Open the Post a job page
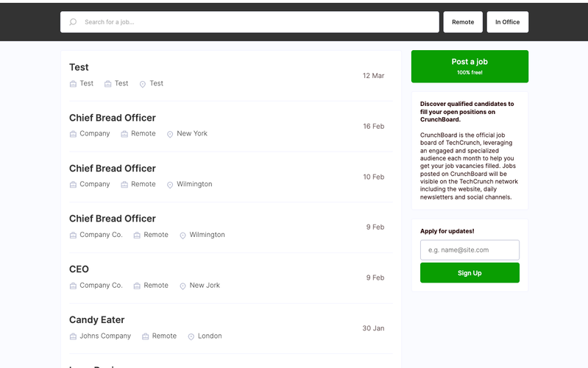This screenshot has width=588, height=368. [x=470, y=66]
